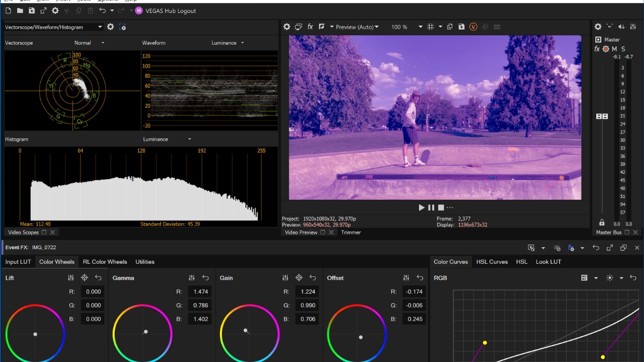
Task: Click the Gamma color wheel center point
Action: pyautogui.click(x=145, y=331)
